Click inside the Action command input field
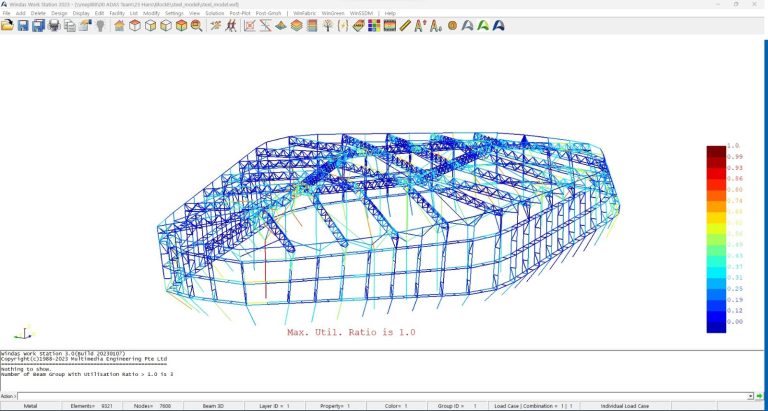 [x=380, y=396]
